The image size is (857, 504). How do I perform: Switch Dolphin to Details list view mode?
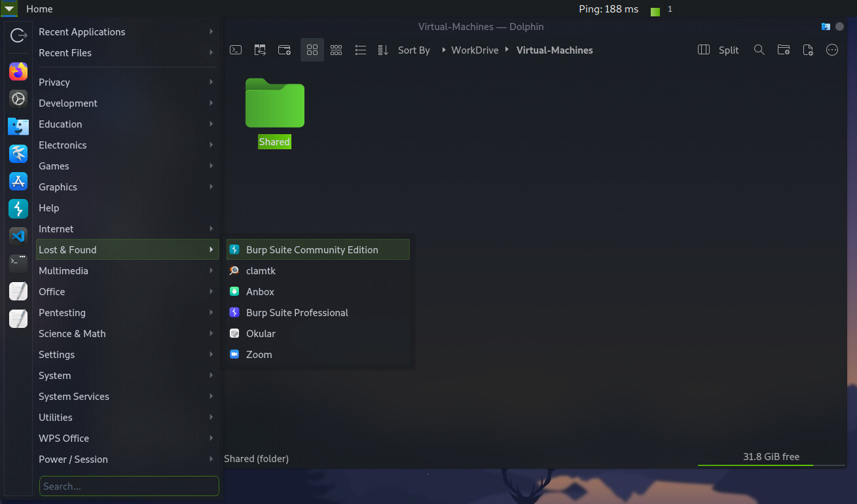360,50
